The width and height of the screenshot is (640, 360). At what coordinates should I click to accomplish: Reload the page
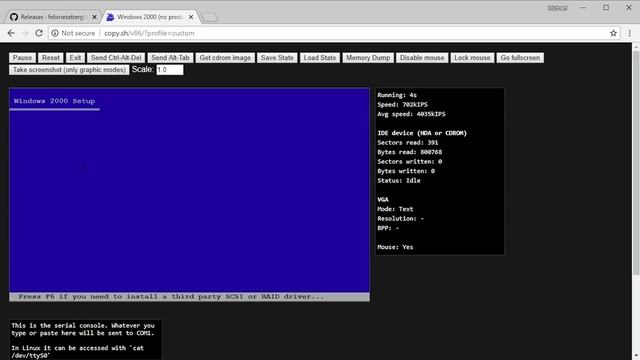(39, 33)
